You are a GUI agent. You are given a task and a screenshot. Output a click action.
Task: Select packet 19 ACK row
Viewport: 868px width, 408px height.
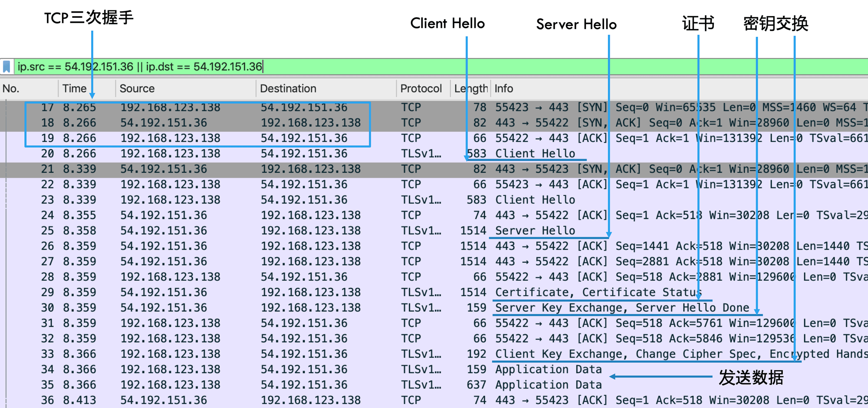point(434,138)
